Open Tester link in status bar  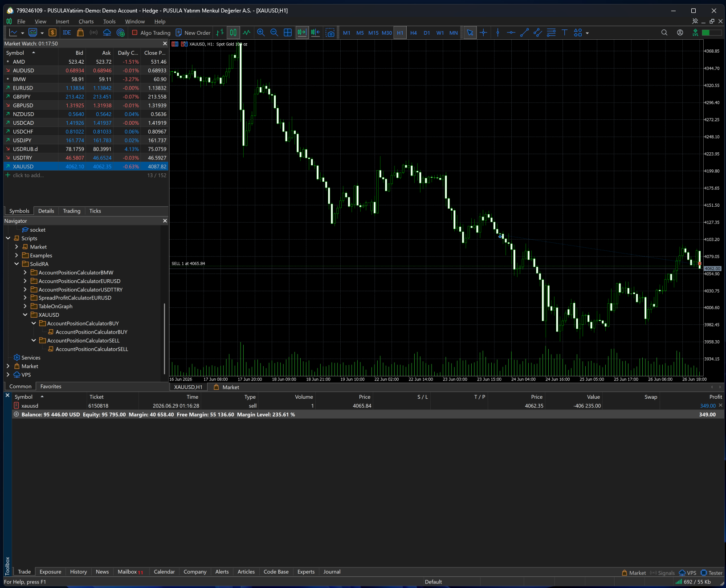[x=711, y=573]
